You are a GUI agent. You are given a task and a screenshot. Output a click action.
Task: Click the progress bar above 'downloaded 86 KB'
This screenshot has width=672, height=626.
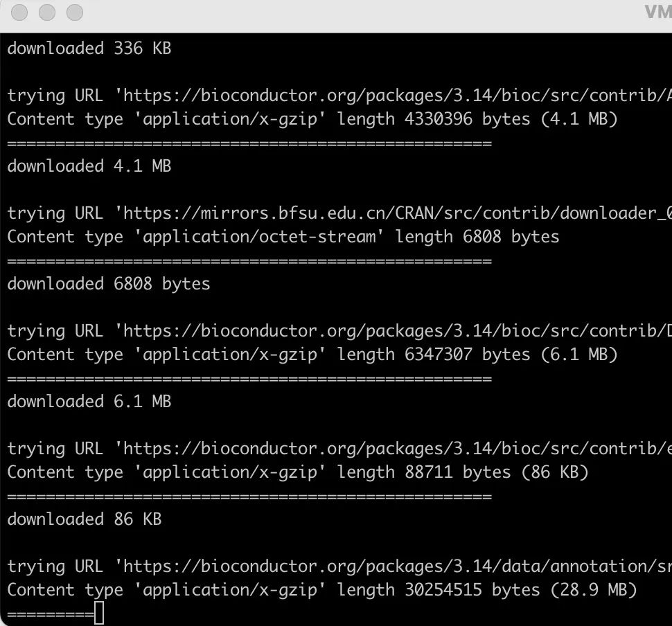click(249, 497)
